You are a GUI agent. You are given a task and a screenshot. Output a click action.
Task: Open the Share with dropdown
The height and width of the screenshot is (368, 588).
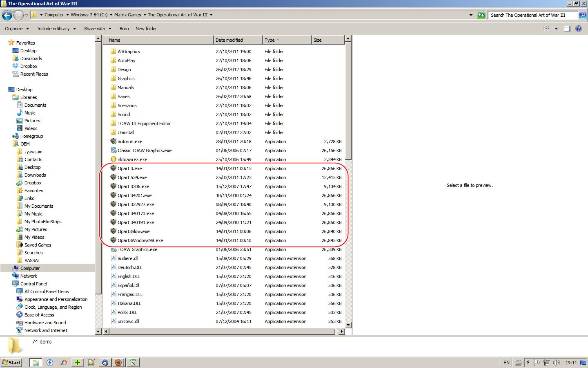tap(98, 29)
